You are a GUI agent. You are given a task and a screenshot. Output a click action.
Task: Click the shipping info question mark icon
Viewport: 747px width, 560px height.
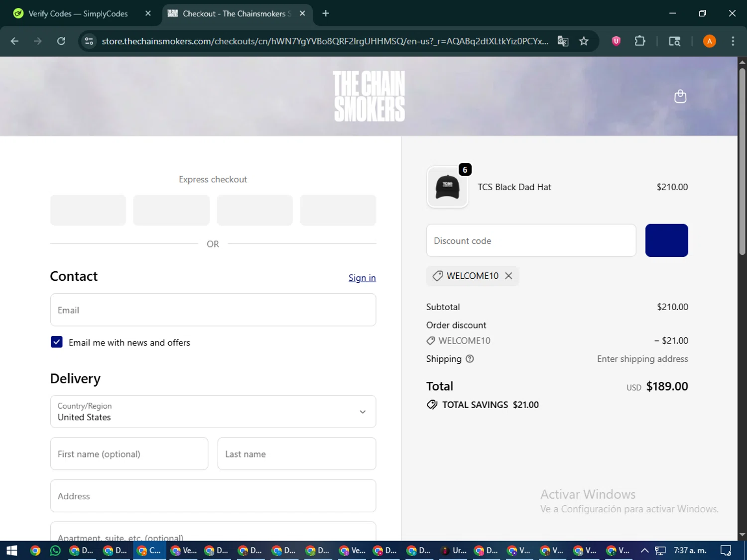pos(470,359)
